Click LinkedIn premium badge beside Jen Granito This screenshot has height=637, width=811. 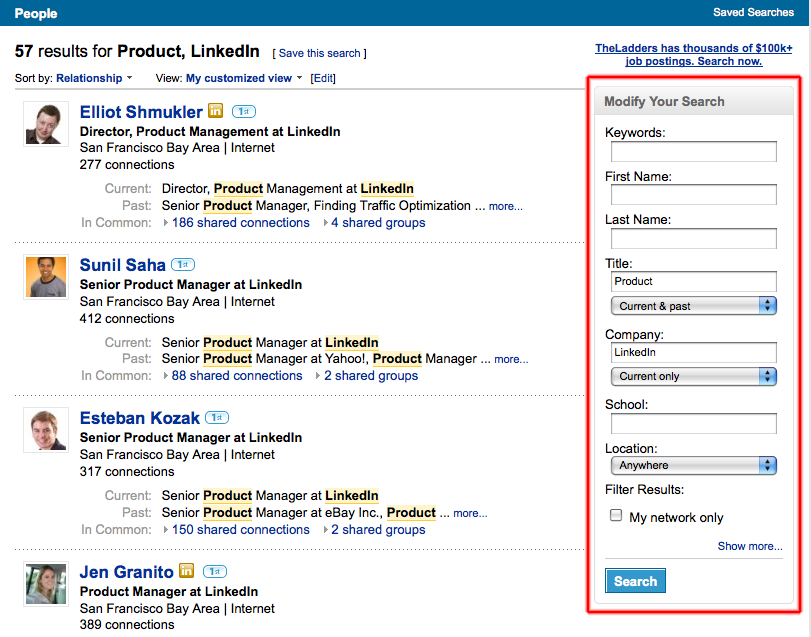click(186, 571)
